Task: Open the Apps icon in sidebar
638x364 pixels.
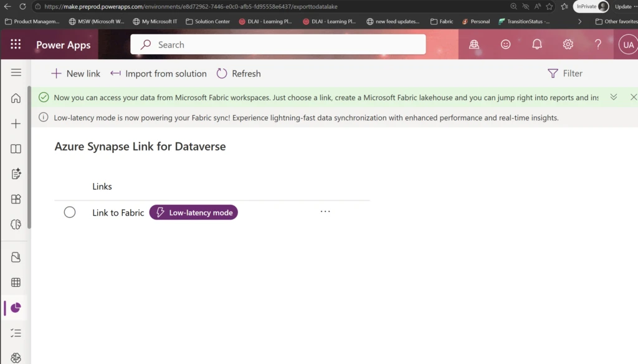Action: click(16, 199)
